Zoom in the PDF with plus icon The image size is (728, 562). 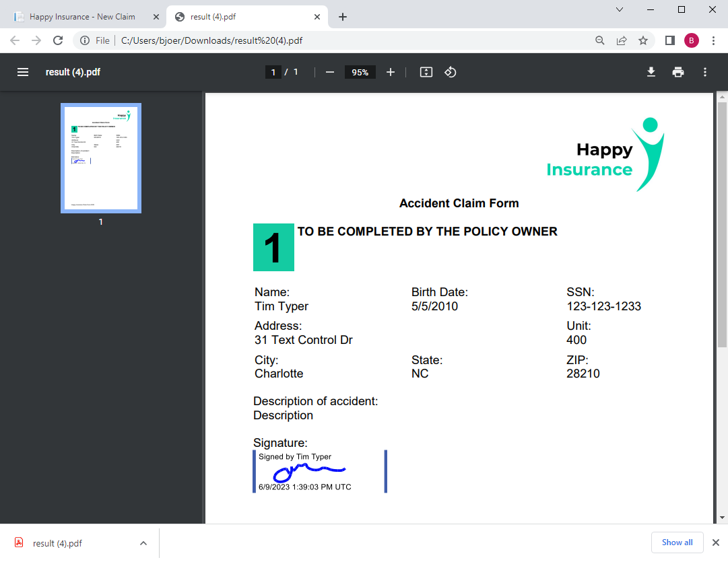[x=391, y=72]
